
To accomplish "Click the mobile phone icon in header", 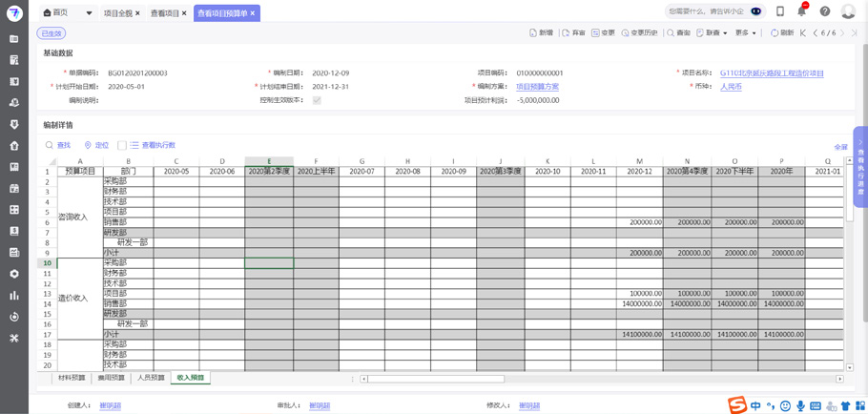I will 779,11.
